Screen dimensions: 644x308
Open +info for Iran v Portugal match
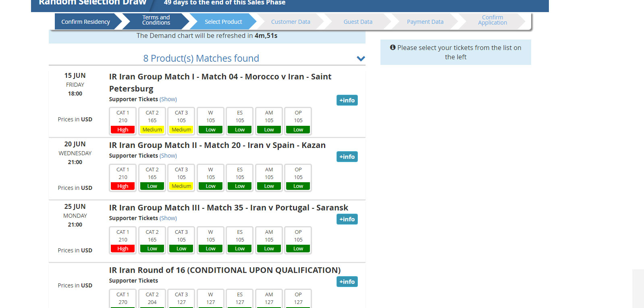coord(347,219)
